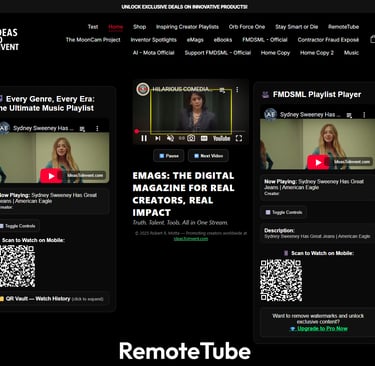Click Upgrade to Pro Now link

tap(319, 329)
